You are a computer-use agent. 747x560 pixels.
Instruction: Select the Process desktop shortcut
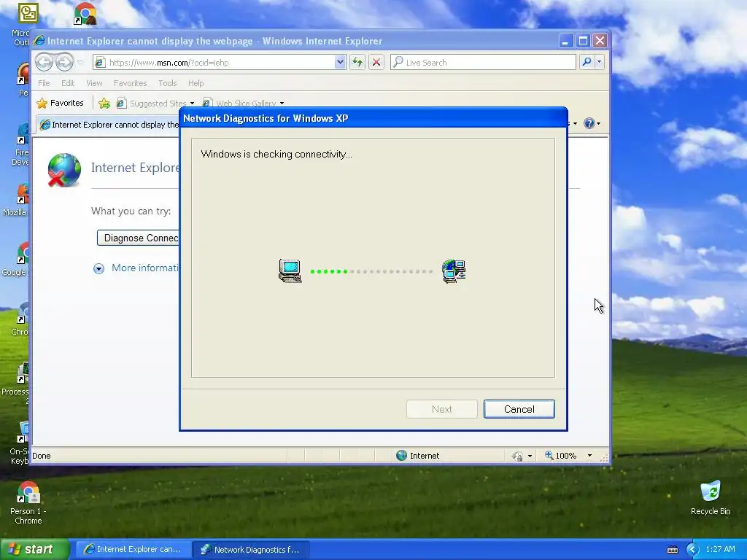[x=16, y=382]
